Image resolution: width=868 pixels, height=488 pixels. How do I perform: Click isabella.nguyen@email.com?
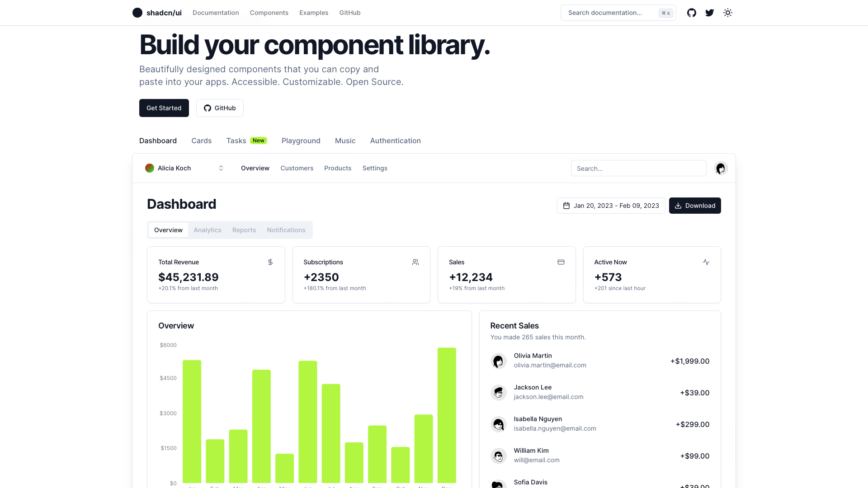point(555,428)
